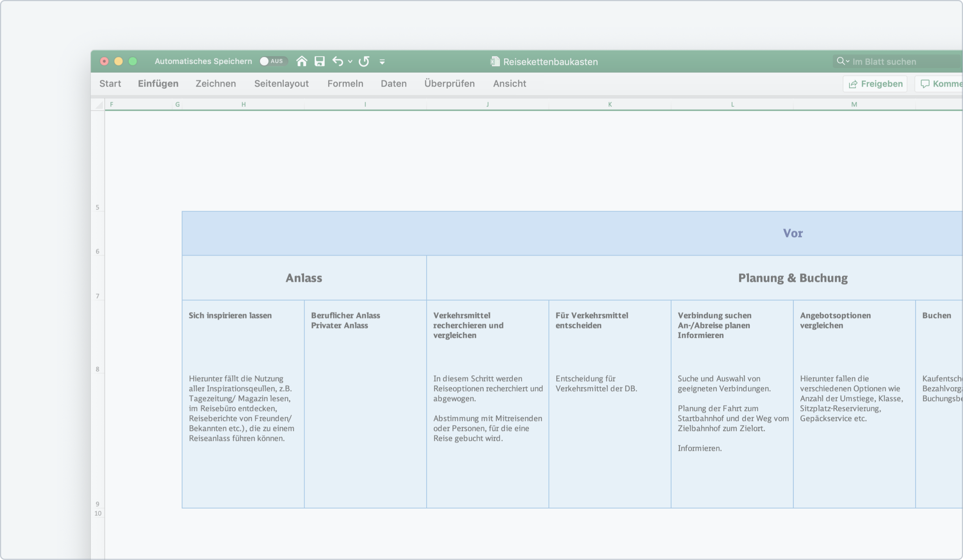Click the Freigeben share button
963x560 pixels.
tap(875, 84)
